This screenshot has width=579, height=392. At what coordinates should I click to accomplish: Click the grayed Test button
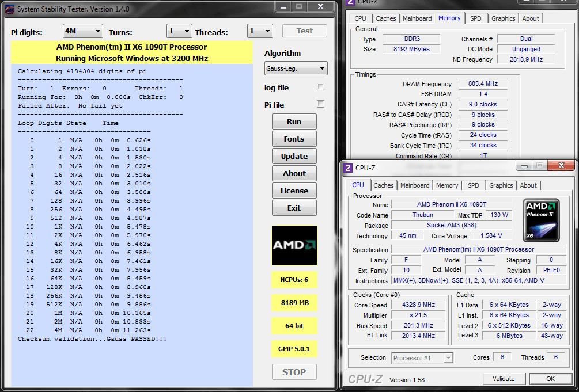pyautogui.click(x=305, y=31)
